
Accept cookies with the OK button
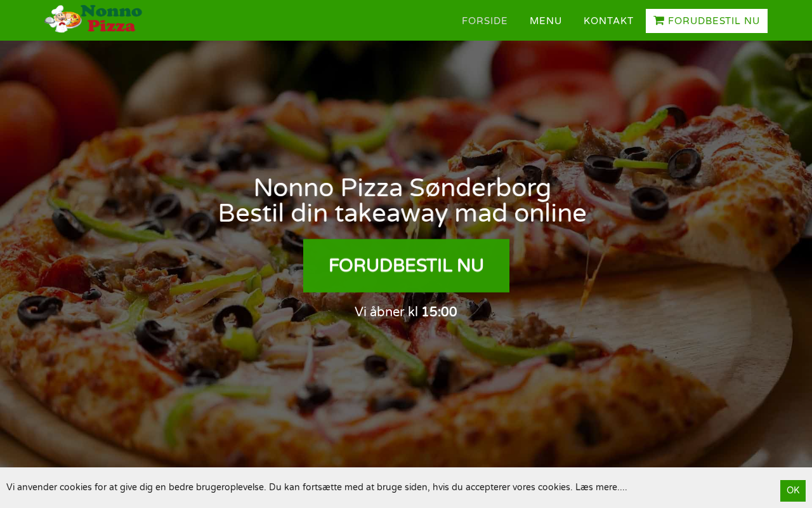tap(793, 490)
